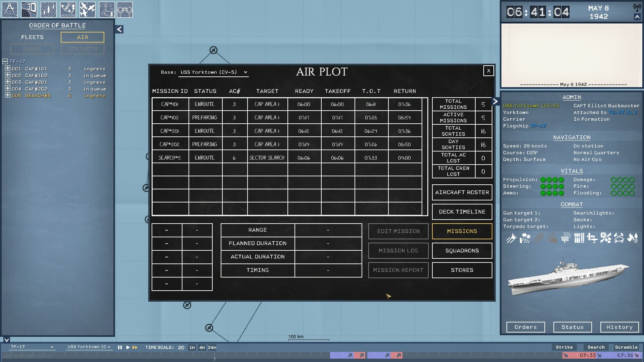Click the air combat icon with crossing planes
Screen dimensions: 644x362
[x=88, y=9]
